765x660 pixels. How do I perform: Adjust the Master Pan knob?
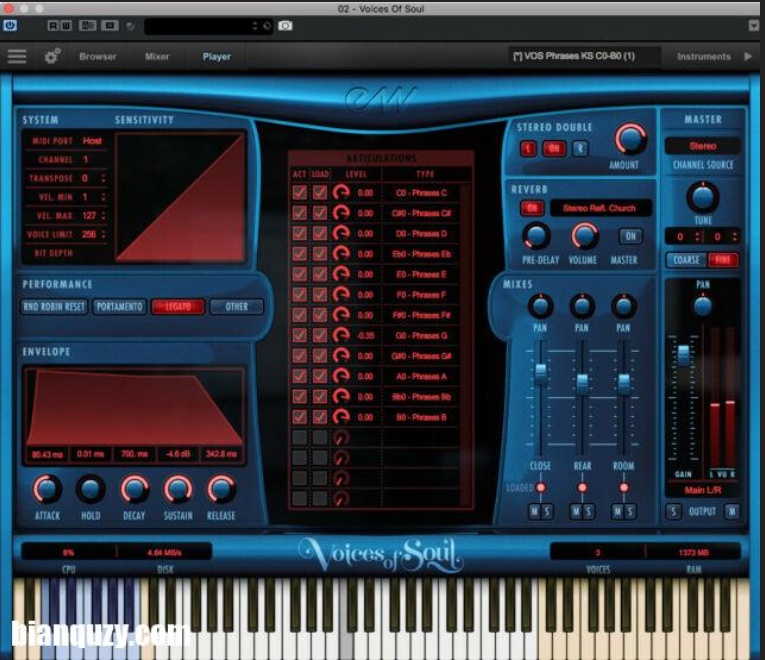pyautogui.click(x=703, y=305)
